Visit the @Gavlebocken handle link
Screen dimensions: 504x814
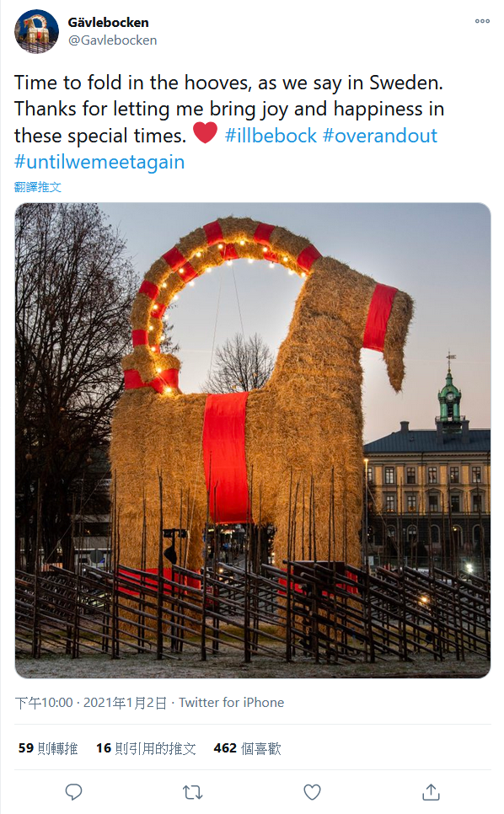[112, 40]
